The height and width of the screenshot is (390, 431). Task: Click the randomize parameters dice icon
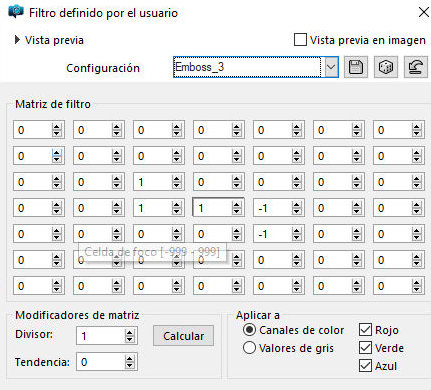click(x=386, y=67)
